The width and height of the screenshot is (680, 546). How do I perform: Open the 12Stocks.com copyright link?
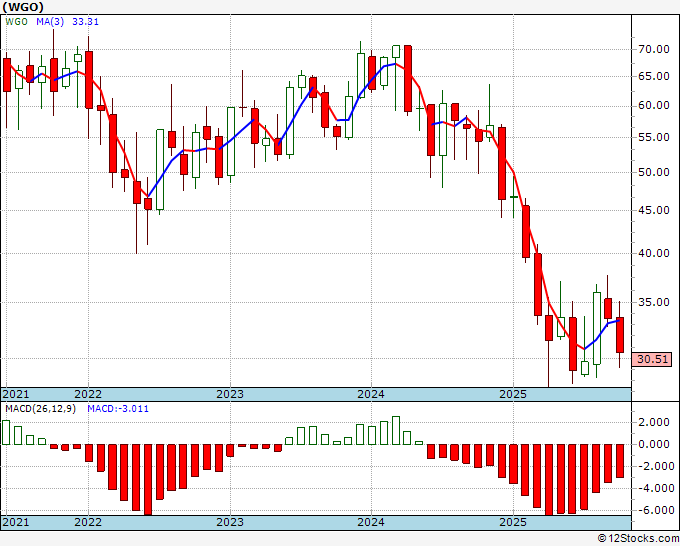(x=638, y=539)
